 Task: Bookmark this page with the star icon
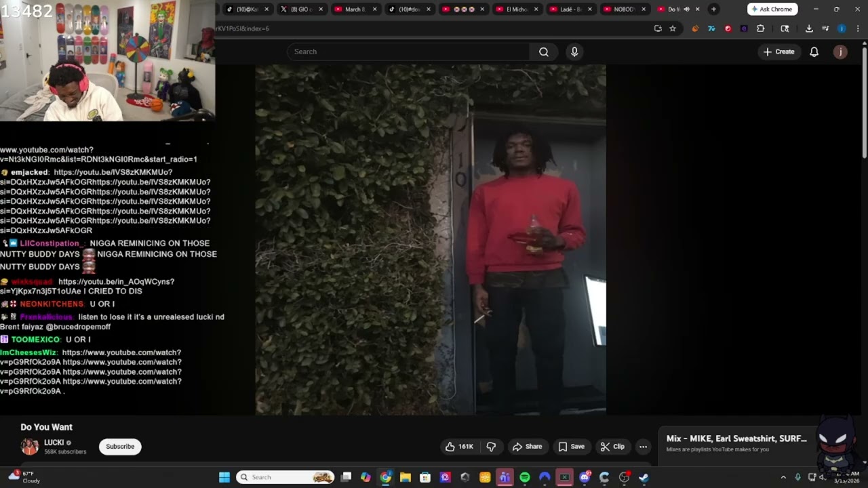(x=673, y=28)
